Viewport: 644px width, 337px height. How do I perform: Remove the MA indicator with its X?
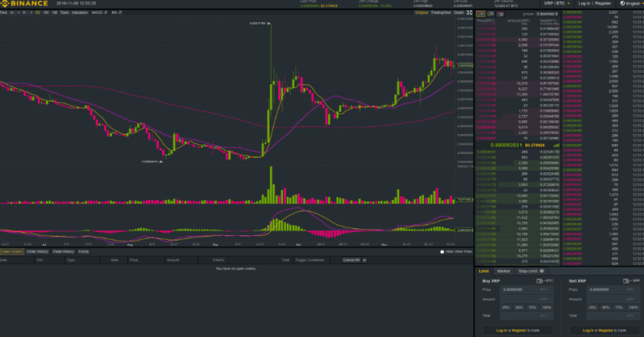120,13
